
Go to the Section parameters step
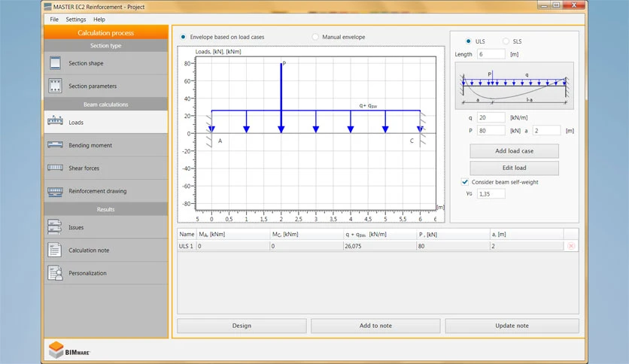106,86
